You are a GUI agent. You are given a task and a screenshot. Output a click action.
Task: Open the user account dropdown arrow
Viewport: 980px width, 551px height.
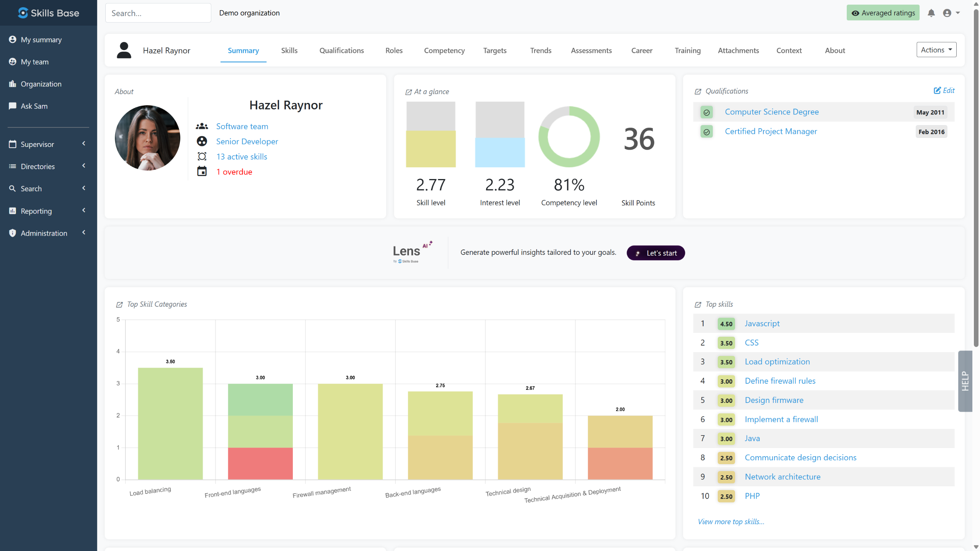(x=958, y=13)
